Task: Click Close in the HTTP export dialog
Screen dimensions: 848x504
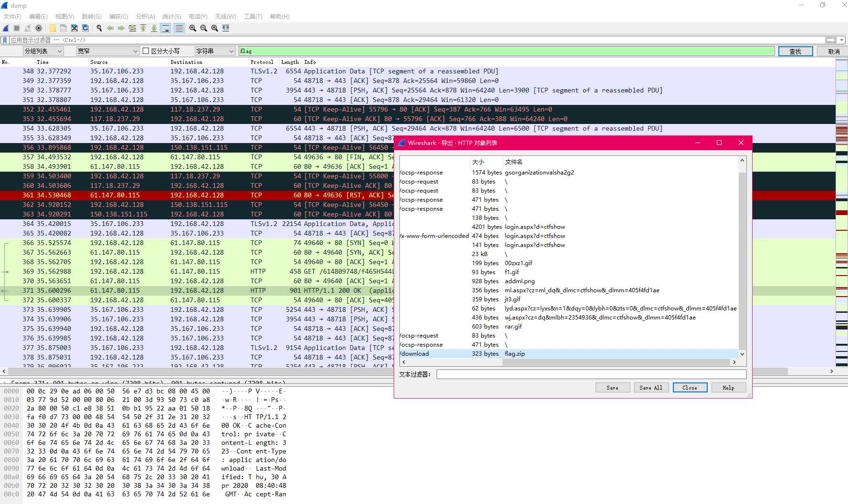Action: 690,388
